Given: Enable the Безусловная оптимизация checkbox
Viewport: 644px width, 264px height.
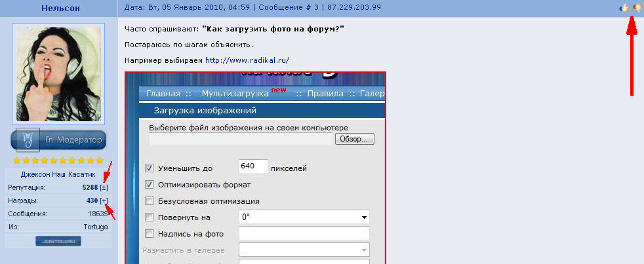Looking at the screenshot, I should [x=149, y=201].
